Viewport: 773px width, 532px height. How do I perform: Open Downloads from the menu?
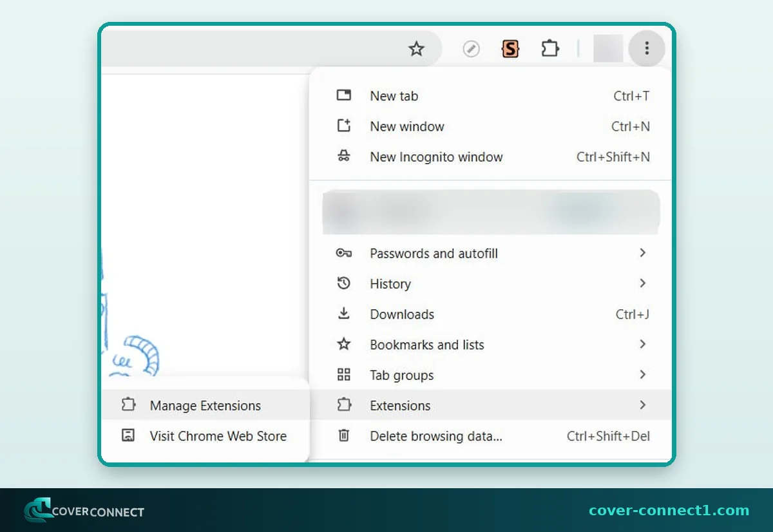tap(490, 314)
